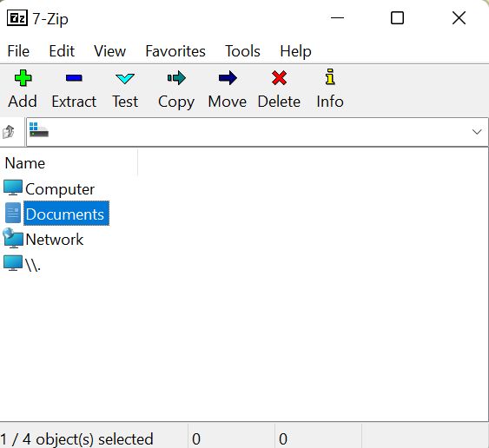Screen dimensions: 489x448
Task: Click the \\. monitor icon
Action: tap(13, 263)
